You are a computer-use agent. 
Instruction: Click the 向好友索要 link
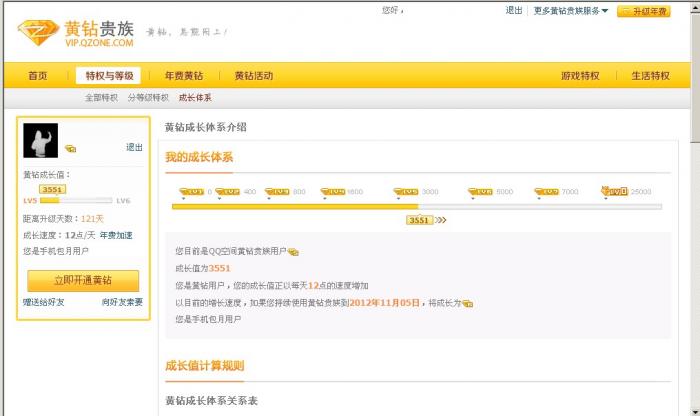tap(122, 302)
